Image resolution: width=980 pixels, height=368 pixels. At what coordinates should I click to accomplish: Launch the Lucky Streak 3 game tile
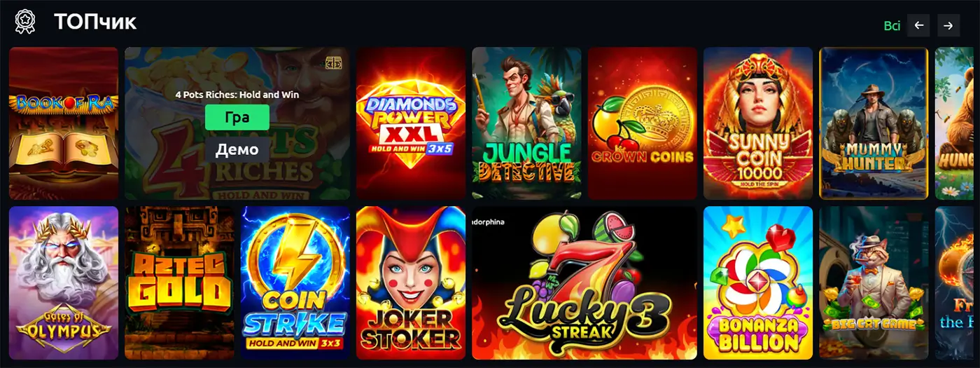coord(584,282)
